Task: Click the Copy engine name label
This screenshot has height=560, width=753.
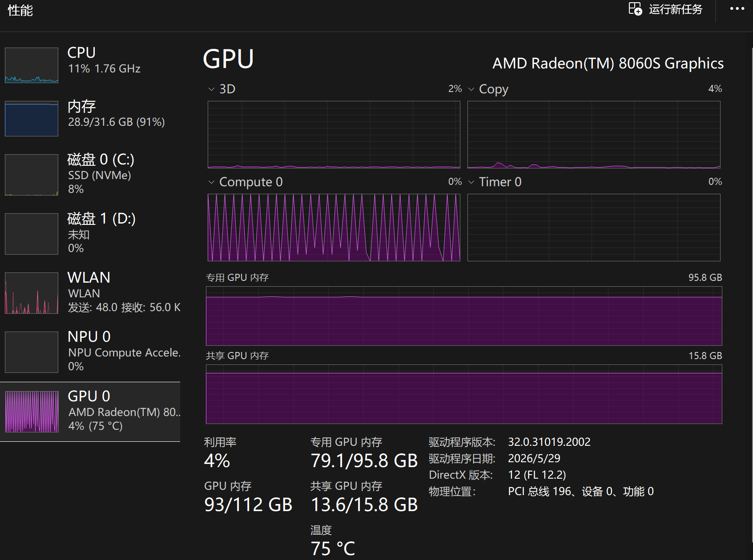Action: [x=494, y=89]
